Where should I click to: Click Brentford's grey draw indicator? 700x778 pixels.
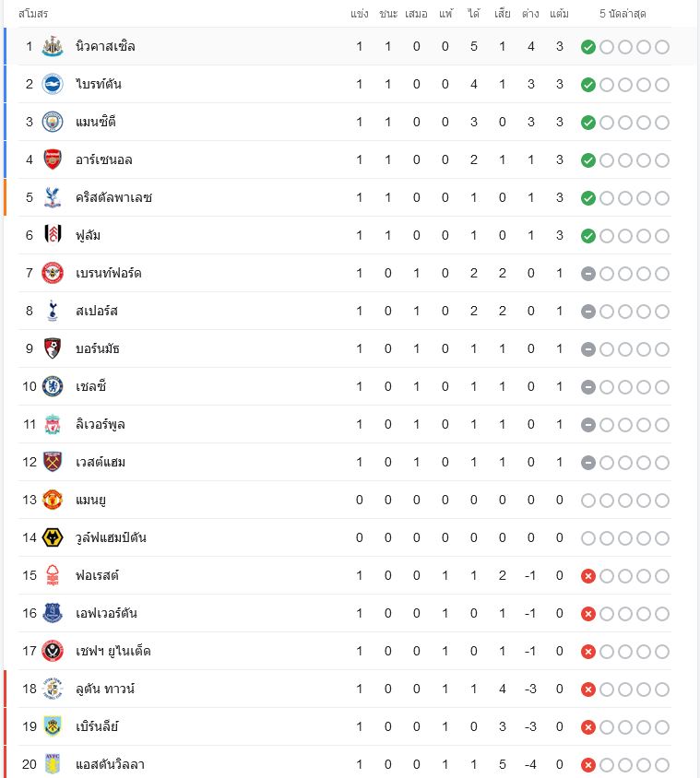point(588,274)
